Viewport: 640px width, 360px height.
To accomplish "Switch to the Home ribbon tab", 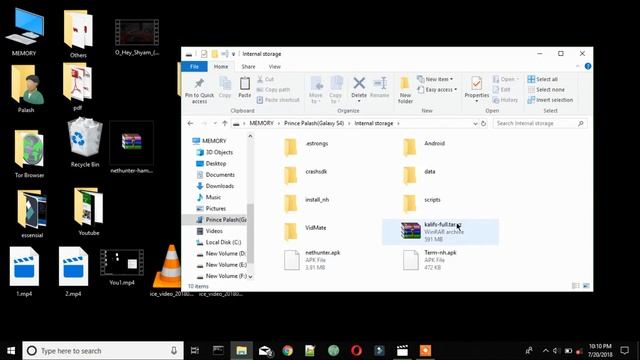I will pos(221,66).
